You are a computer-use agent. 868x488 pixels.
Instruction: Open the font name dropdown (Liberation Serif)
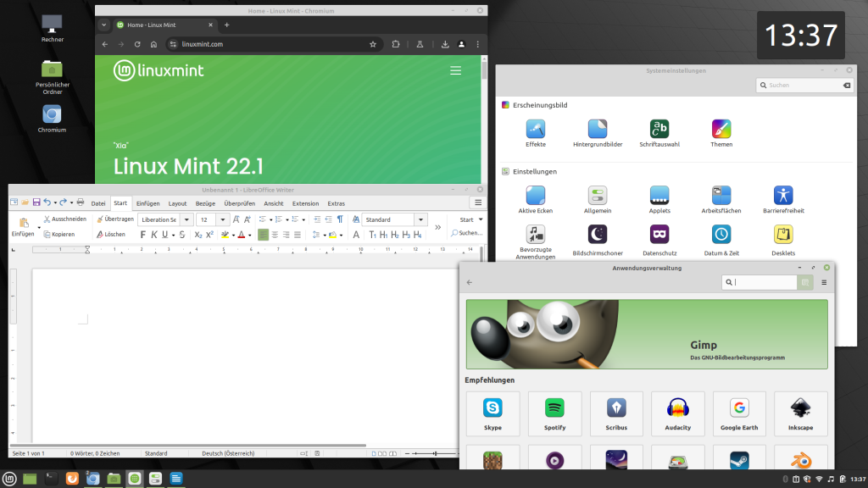186,219
